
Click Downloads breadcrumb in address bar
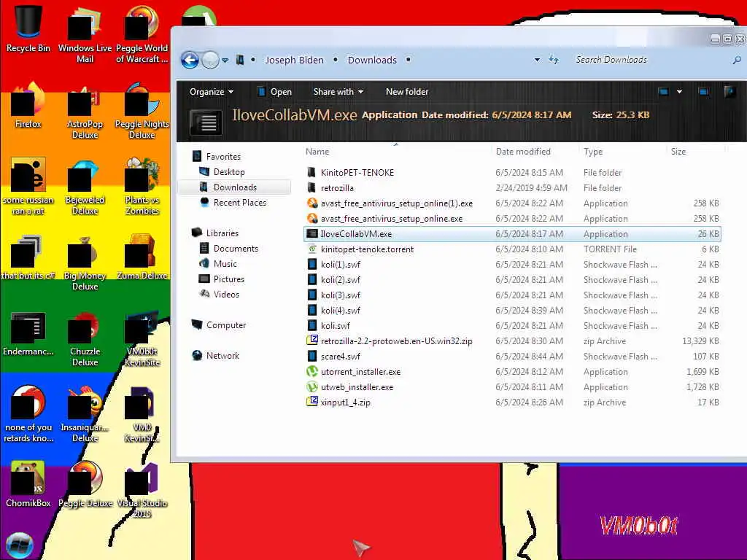[372, 60]
